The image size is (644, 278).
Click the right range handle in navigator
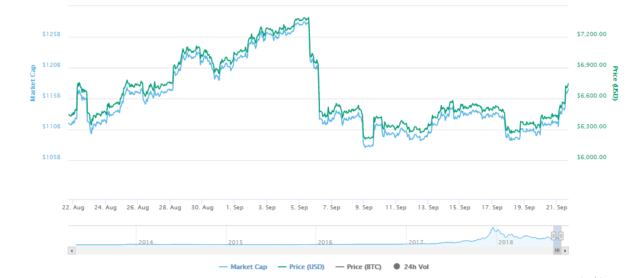(x=560, y=235)
